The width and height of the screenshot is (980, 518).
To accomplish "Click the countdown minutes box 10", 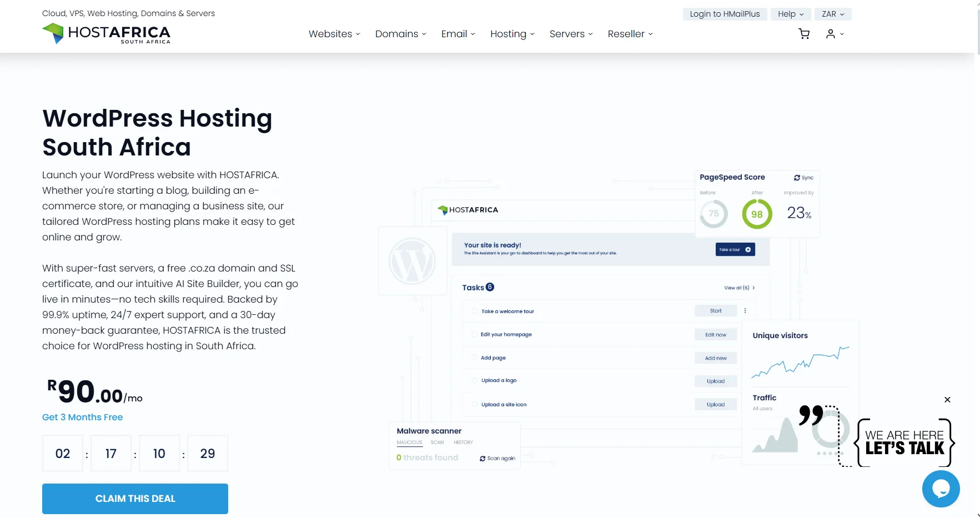I will [x=159, y=454].
